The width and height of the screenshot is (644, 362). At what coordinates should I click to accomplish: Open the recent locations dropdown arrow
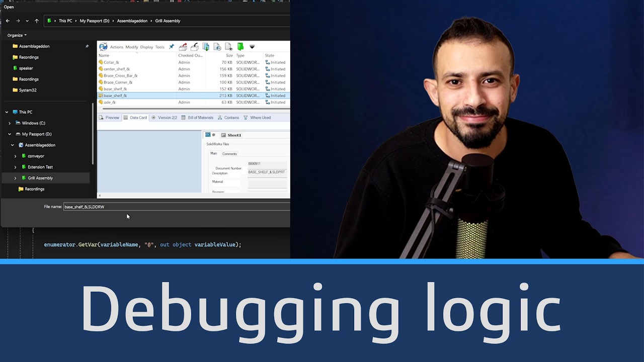pyautogui.click(x=27, y=21)
